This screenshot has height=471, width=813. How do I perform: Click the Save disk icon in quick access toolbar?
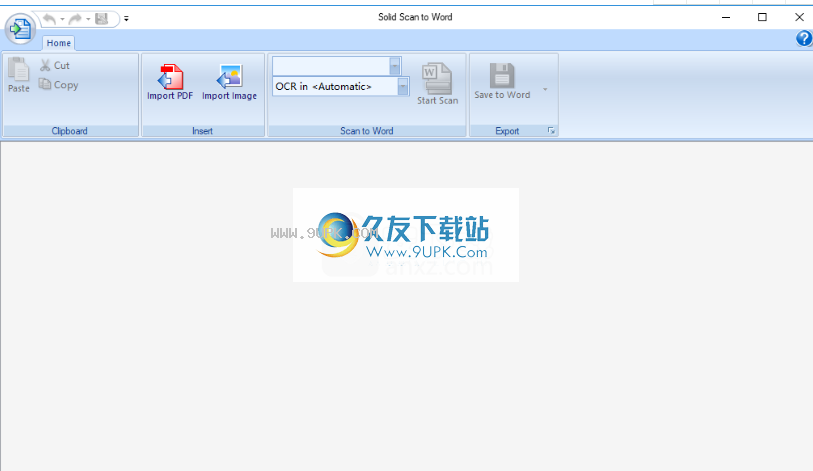point(102,19)
